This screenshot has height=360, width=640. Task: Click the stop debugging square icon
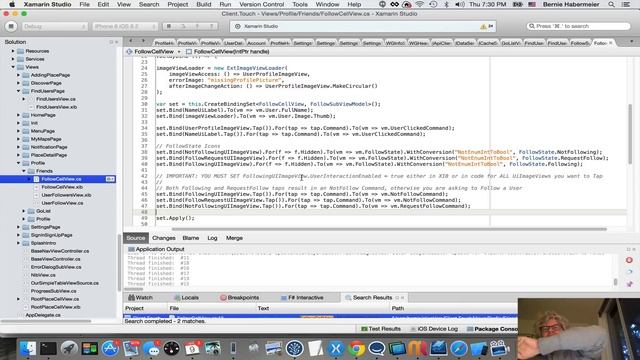(169, 26)
